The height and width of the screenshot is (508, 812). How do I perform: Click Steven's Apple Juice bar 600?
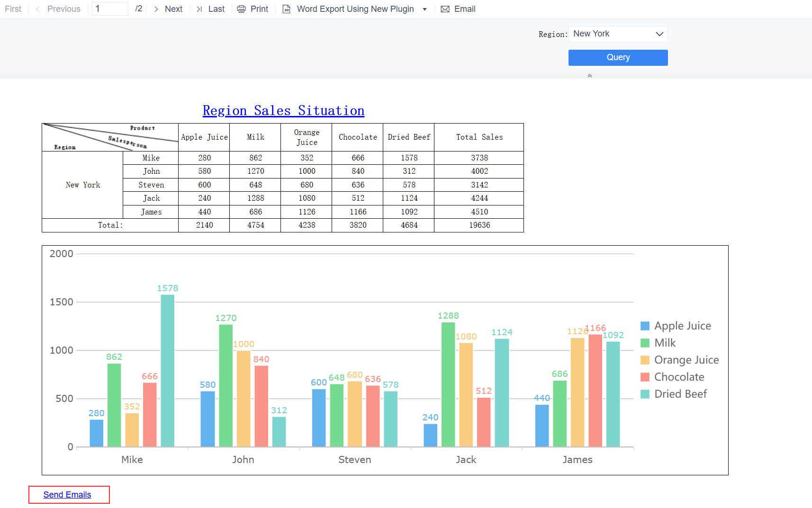point(319,418)
